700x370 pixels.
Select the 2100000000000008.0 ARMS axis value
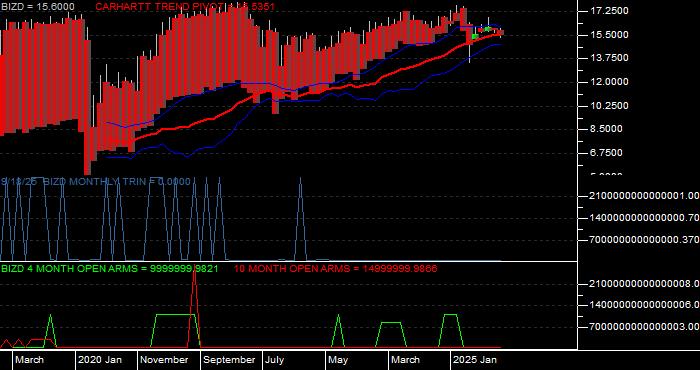pyautogui.click(x=644, y=283)
